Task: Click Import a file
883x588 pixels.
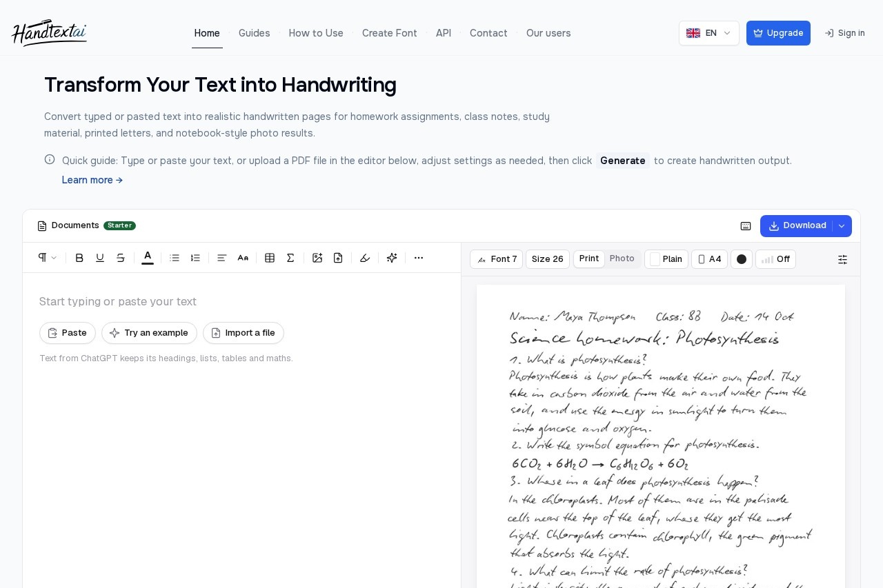Action: (244, 333)
